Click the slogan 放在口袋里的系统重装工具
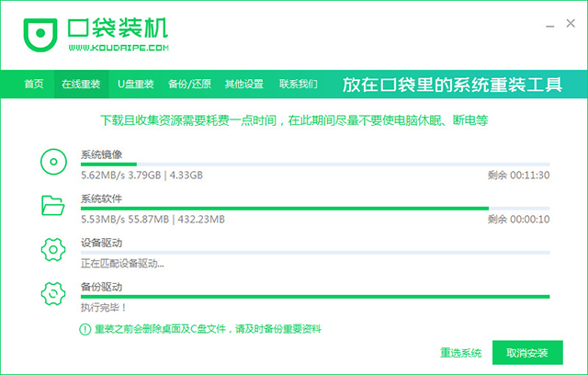Image resolution: width=588 pixels, height=375 pixels. [452, 85]
